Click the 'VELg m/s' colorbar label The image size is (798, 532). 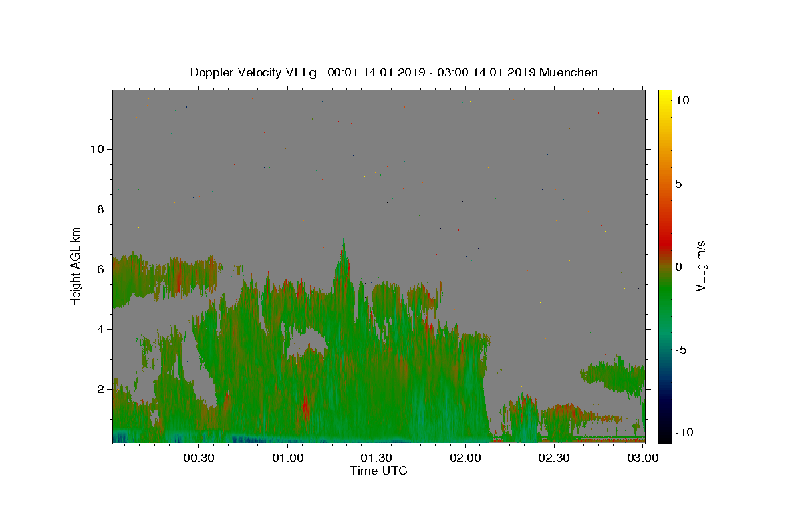[701, 266]
